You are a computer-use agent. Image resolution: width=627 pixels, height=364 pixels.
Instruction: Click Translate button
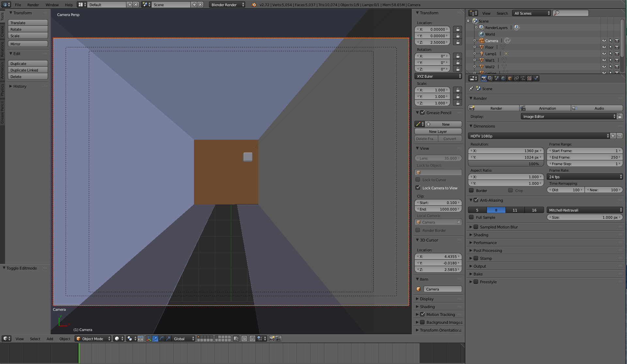point(28,23)
